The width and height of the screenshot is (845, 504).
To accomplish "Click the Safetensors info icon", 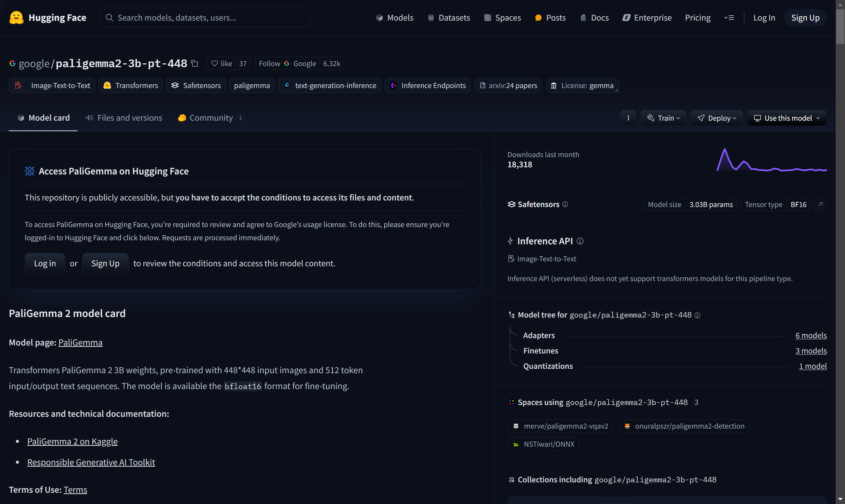I will click(x=565, y=204).
